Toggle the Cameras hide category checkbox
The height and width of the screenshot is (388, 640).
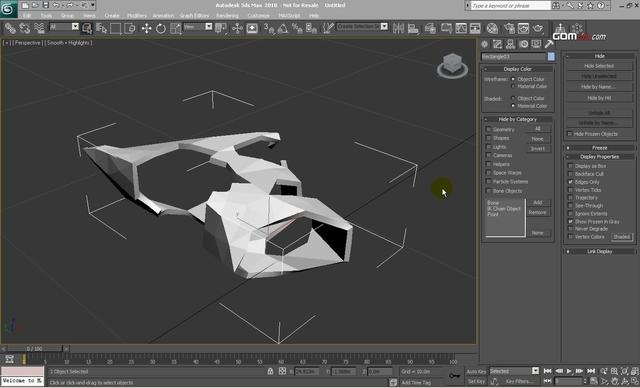pos(488,155)
